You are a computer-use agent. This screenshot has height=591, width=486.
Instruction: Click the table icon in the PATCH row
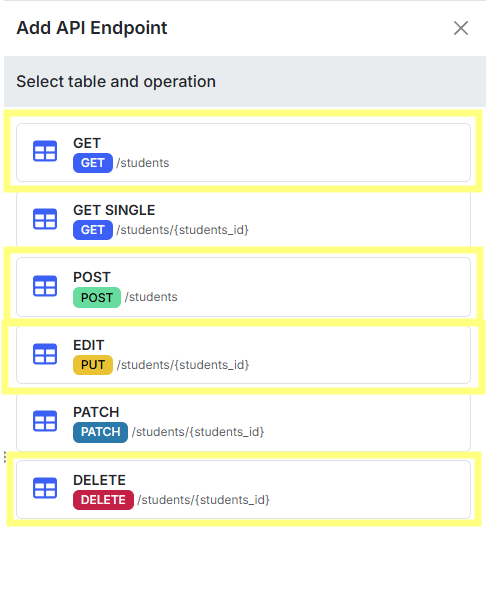click(x=45, y=421)
